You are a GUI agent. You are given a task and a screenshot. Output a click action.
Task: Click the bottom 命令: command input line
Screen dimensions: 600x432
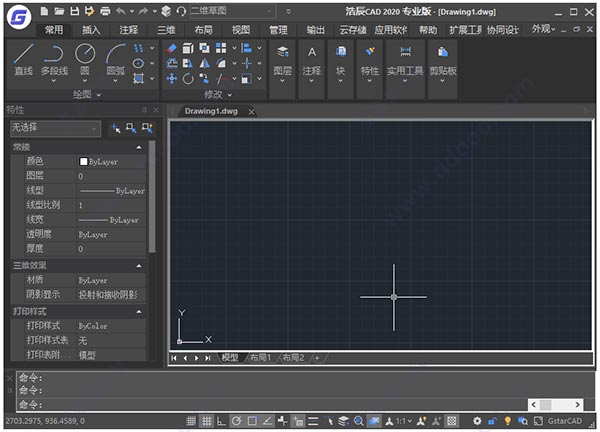272,404
